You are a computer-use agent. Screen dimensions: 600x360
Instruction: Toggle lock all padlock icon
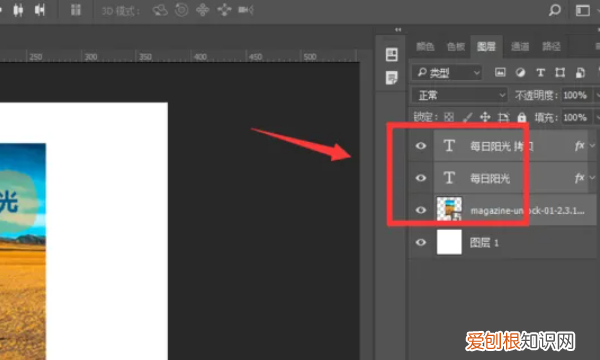522,117
